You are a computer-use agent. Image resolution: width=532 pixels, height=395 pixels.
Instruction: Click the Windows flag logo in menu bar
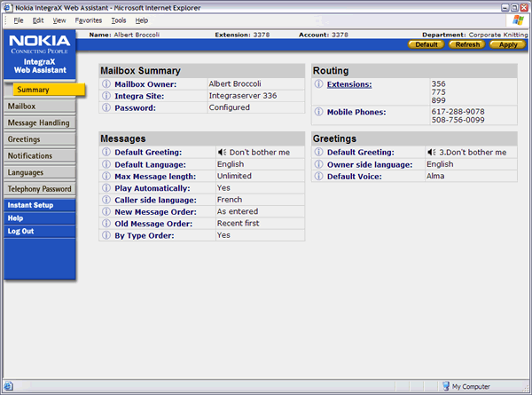[518, 20]
